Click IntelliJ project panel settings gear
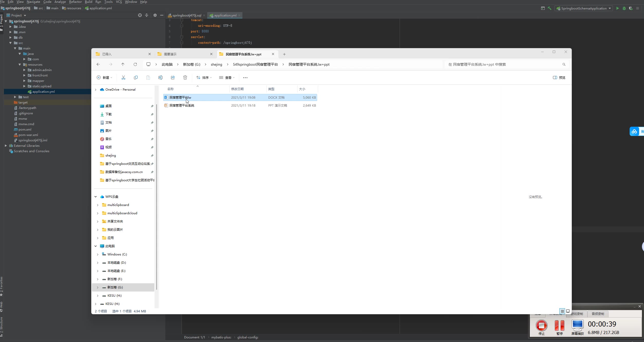644x342 pixels. 155,15
